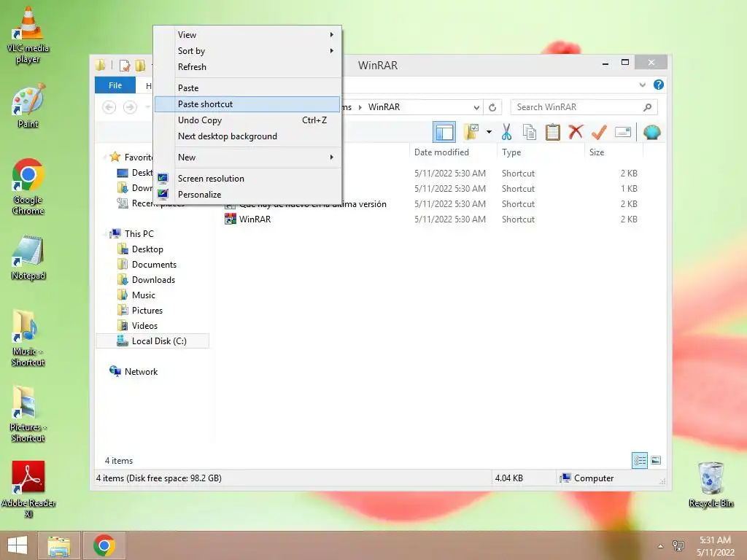Image resolution: width=747 pixels, height=560 pixels.
Task: Collapse the This PC tree node
Action: pyautogui.click(x=104, y=234)
